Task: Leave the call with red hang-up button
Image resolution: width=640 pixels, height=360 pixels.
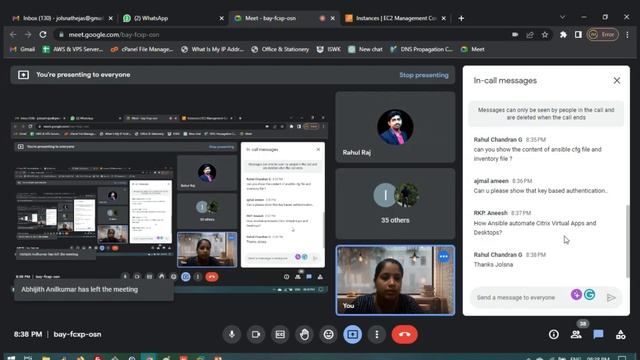Action: (404, 335)
